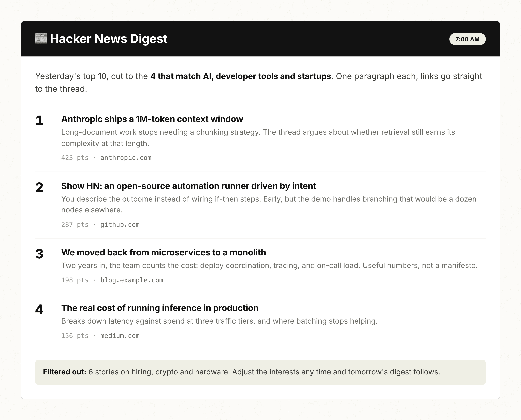Click the newspaper icon beside Hacker News Digest
The width and height of the screenshot is (521, 420).
(x=41, y=39)
